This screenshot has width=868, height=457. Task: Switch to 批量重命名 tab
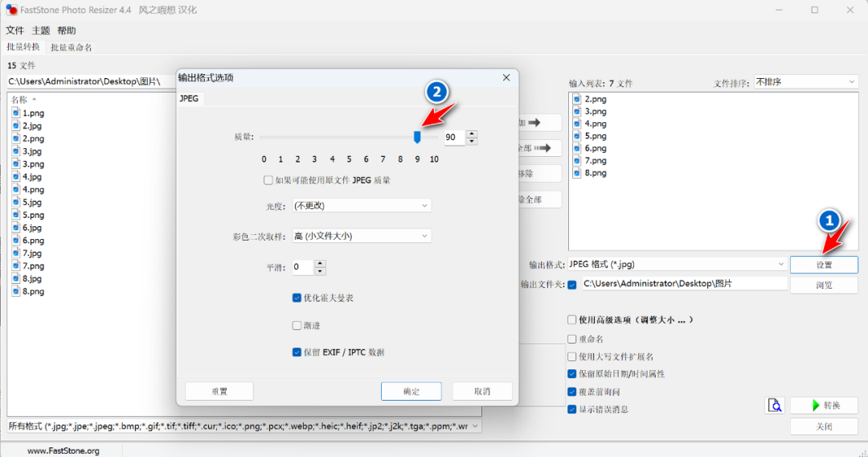point(72,47)
